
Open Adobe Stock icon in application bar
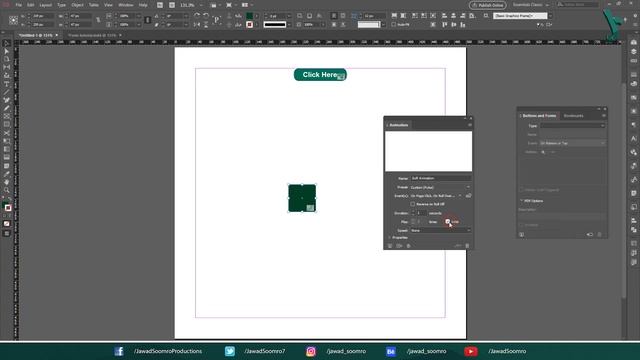172,5
